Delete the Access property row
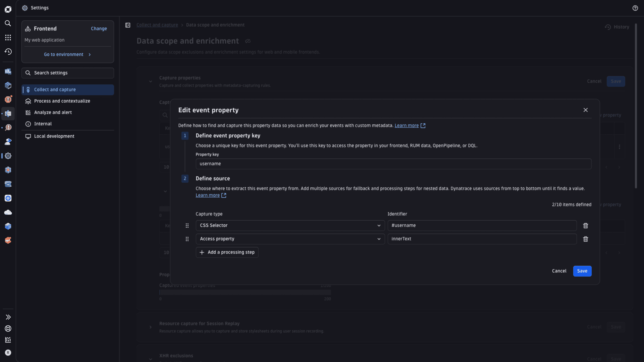644x362 pixels. (585, 239)
